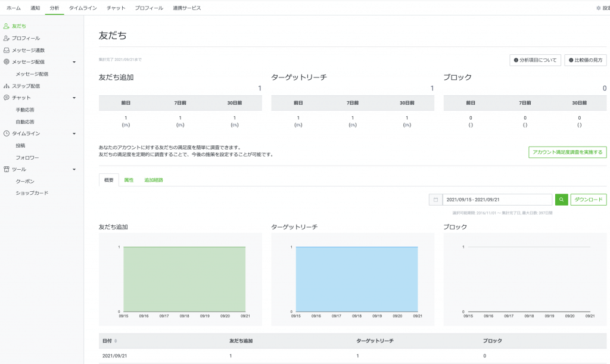Click the チャット speech bubble icon
This screenshot has width=610, height=364.
(6, 98)
